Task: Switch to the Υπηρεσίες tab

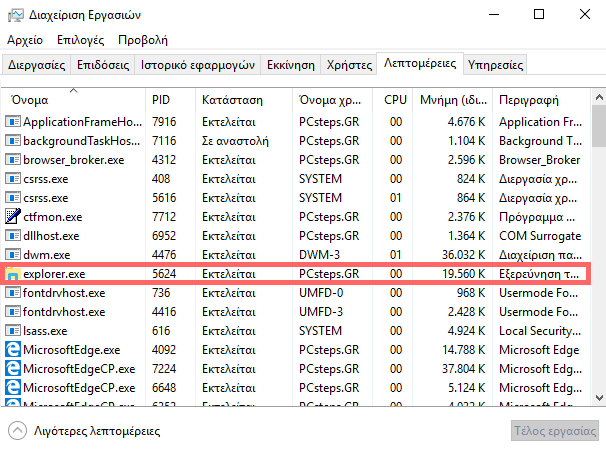Action: click(495, 65)
